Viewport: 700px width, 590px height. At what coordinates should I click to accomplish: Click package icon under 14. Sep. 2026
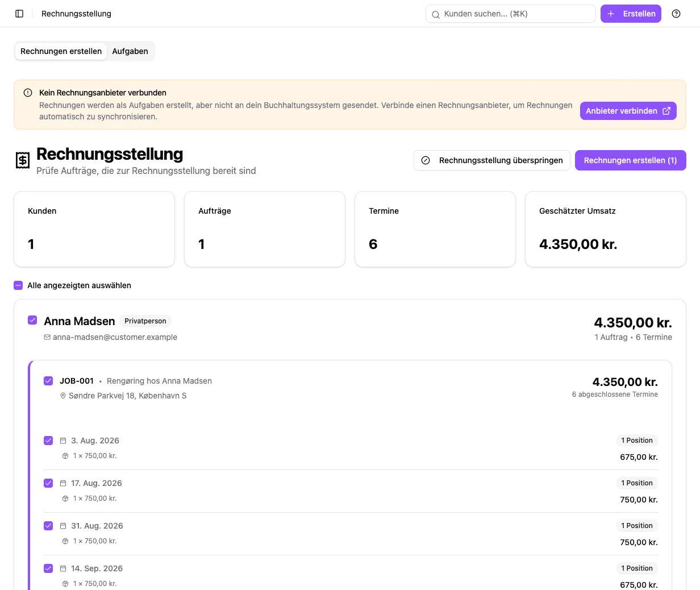[x=65, y=584]
